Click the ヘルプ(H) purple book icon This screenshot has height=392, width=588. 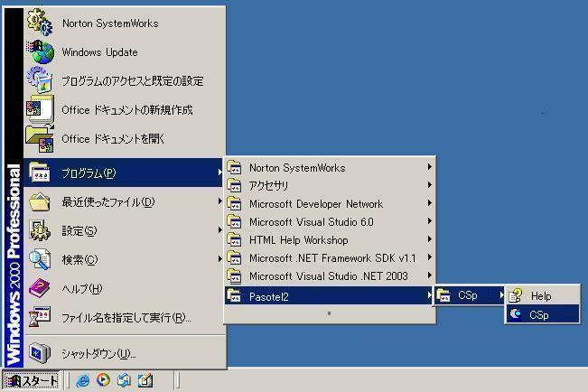tap(40, 288)
